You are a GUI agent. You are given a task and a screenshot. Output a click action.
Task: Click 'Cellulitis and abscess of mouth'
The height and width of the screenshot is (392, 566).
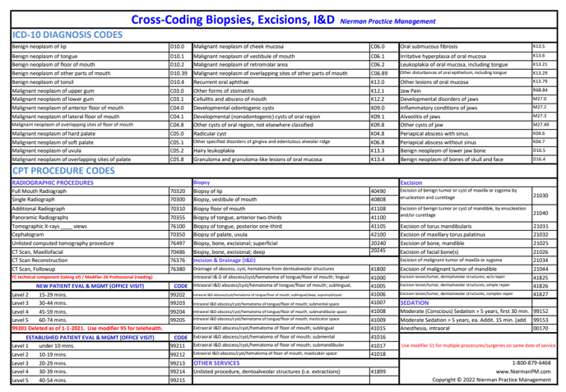pos(230,99)
